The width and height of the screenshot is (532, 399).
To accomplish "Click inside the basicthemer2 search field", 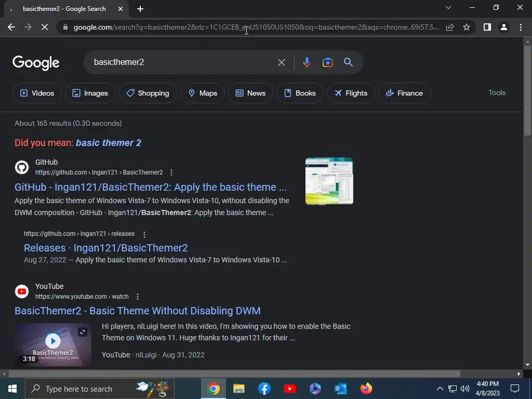I will [x=183, y=62].
